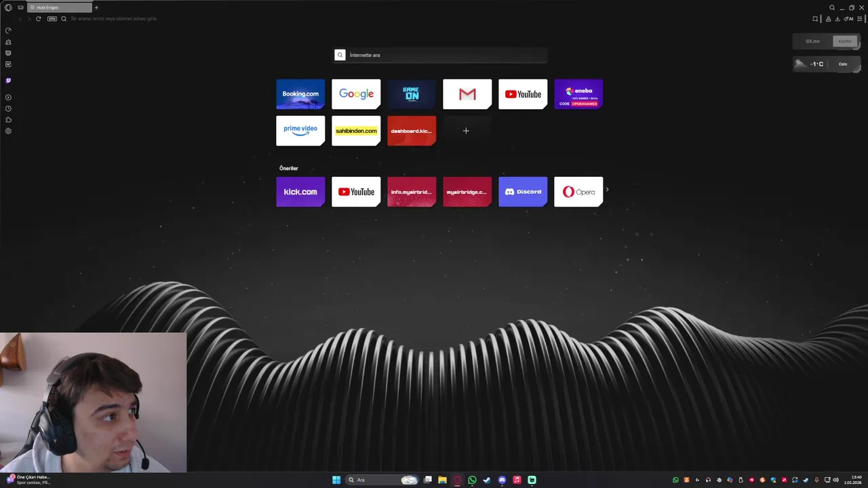This screenshot has height=488, width=868.
Task: Add a new speed dial site
Action: (466, 131)
